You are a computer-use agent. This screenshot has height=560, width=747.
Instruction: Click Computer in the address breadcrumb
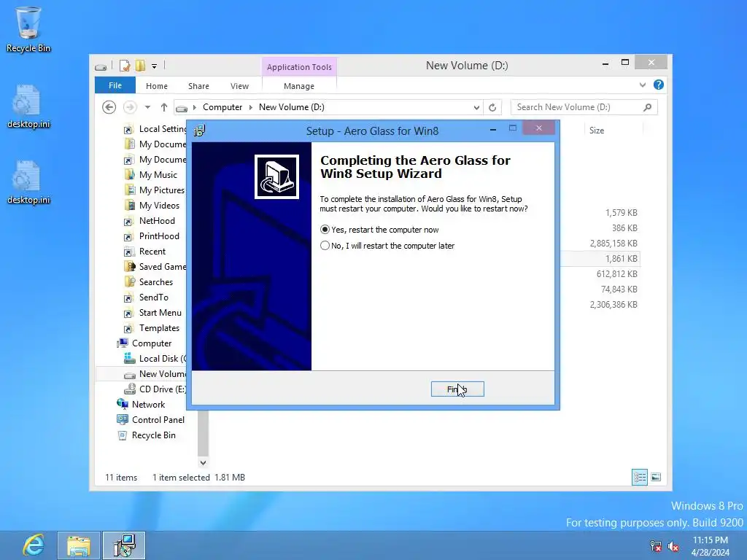(x=222, y=107)
